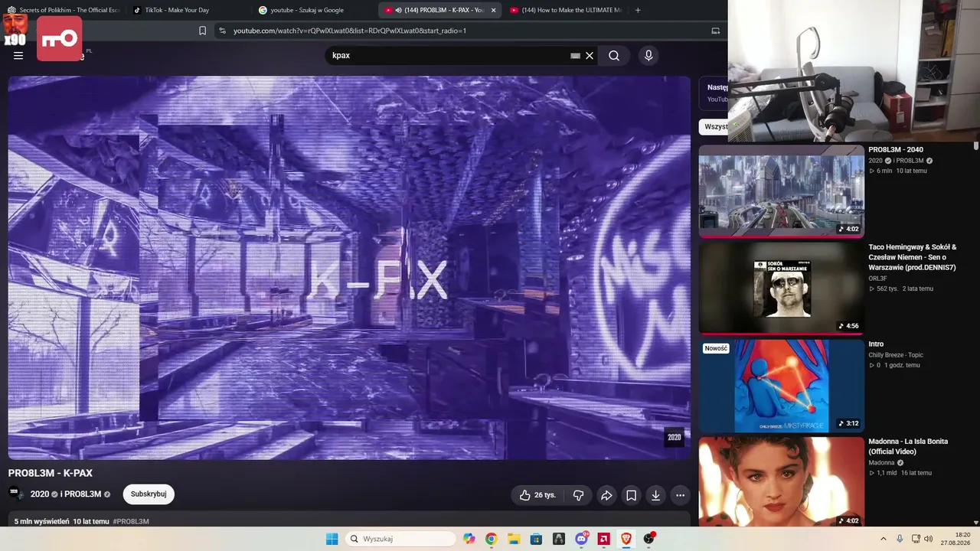Switch to the Secrets of Polikhim tab
980x551 pixels.
63,10
